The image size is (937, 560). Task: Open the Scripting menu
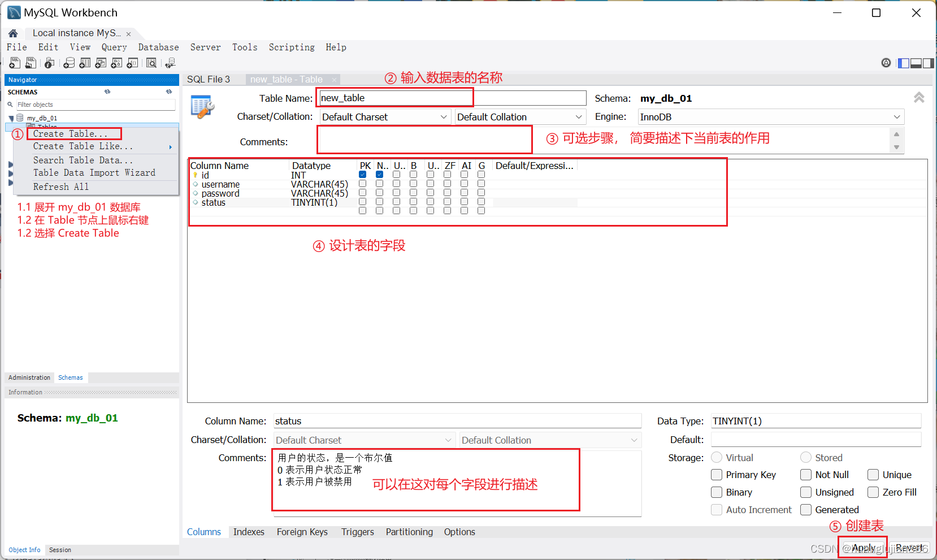292,47
